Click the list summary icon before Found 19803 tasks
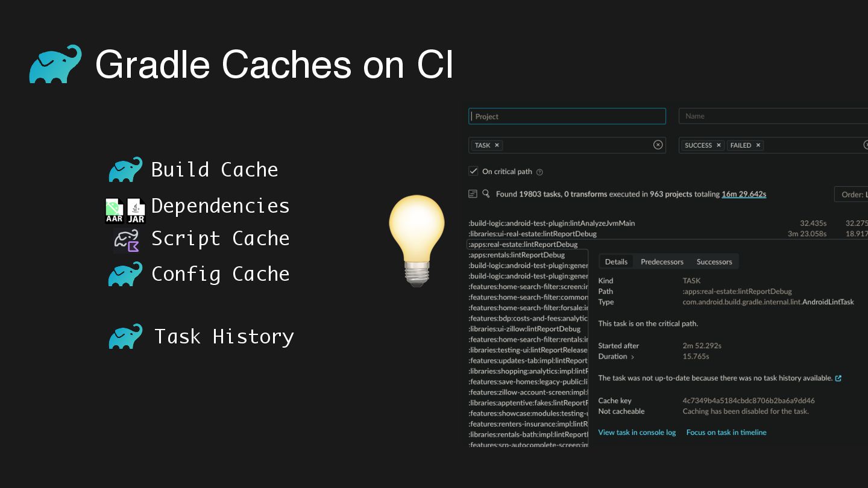This screenshot has height=488, width=868. click(x=473, y=194)
